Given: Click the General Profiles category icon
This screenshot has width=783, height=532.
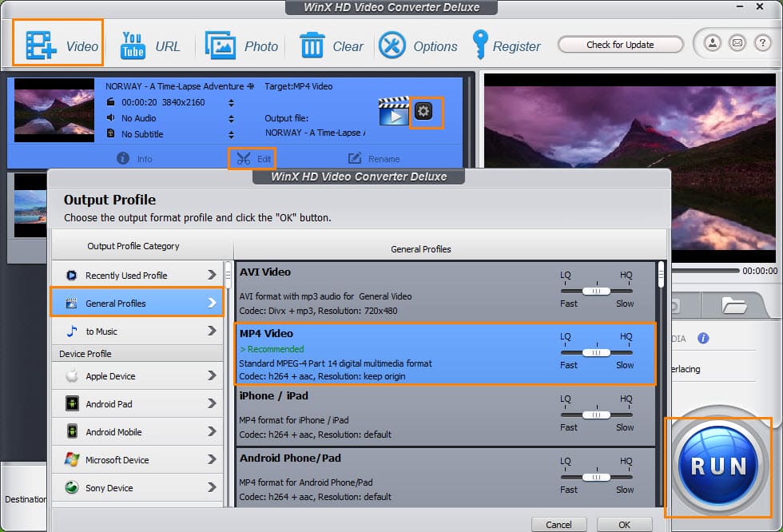Looking at the screenshot, I should point(71,303).
